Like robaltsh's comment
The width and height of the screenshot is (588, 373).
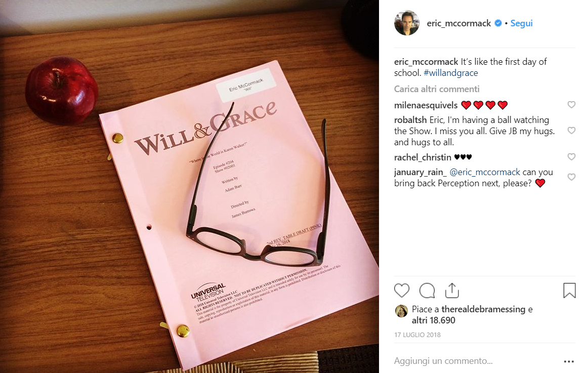[571, 131]
